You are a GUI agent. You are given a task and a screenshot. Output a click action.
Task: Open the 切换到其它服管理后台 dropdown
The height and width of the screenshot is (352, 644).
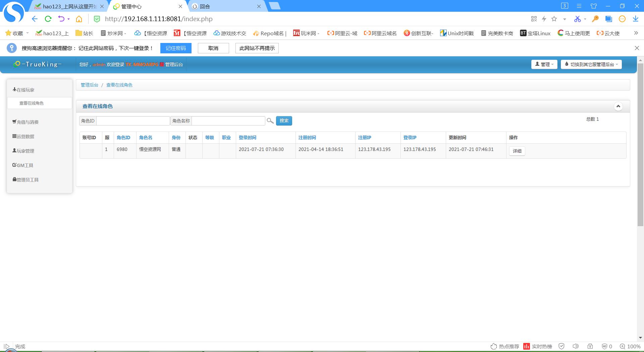[x=591, y=64]
